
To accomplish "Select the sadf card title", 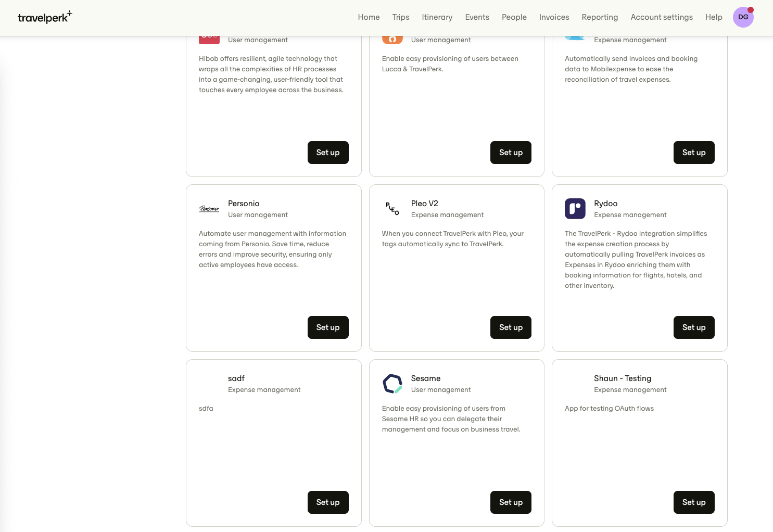I will [x=236, y=378].
